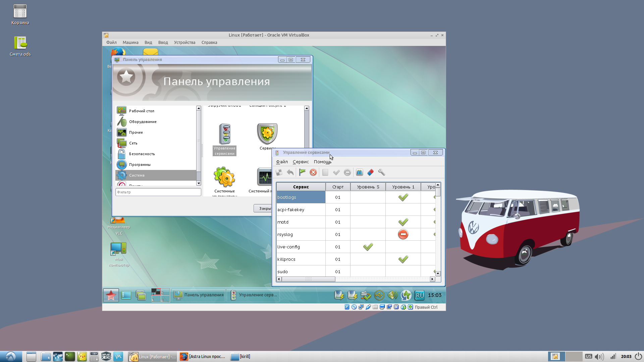Click Системные альтернативы gears icon
The width and height of the screenshot is (644, 362).
click(225, 177)
